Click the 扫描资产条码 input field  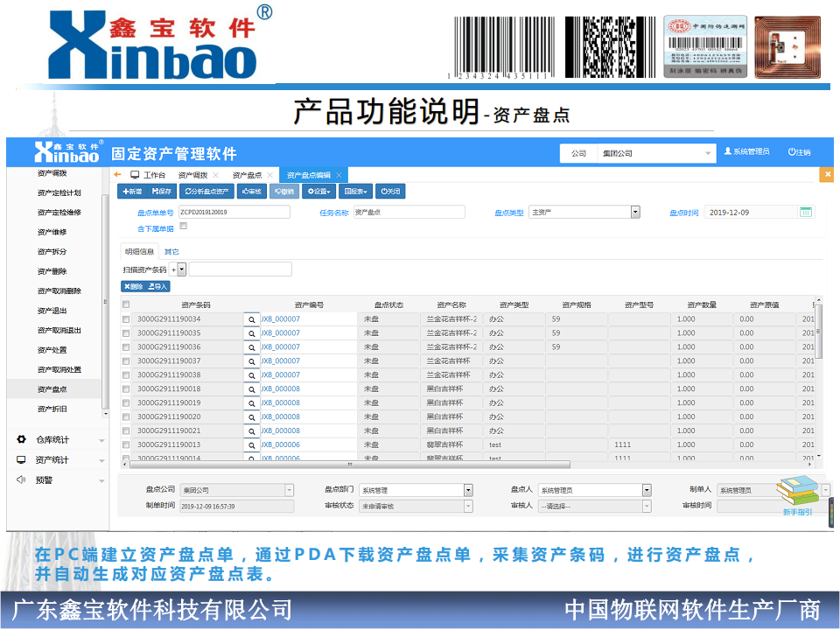[x=241, y=269]
